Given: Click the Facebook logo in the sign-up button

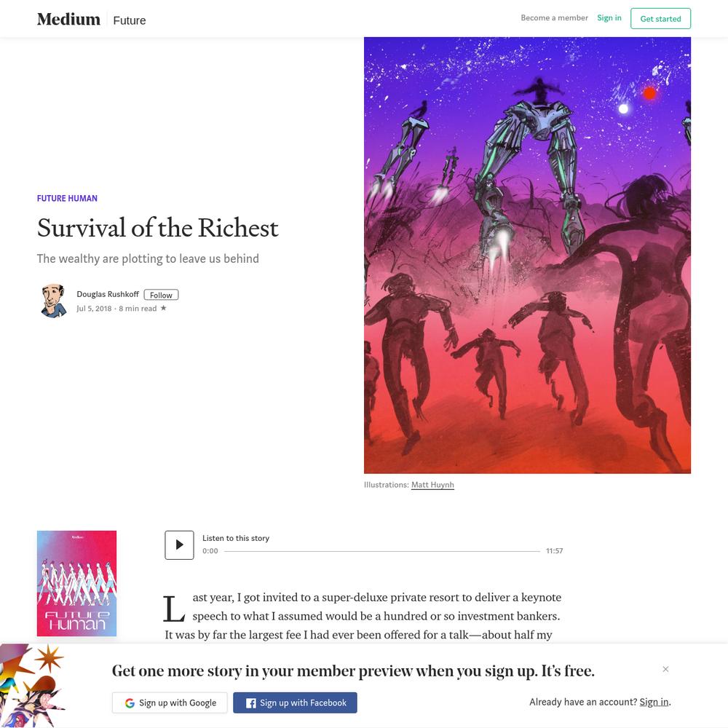Looking at the screenshot, I should click(250, 703).
